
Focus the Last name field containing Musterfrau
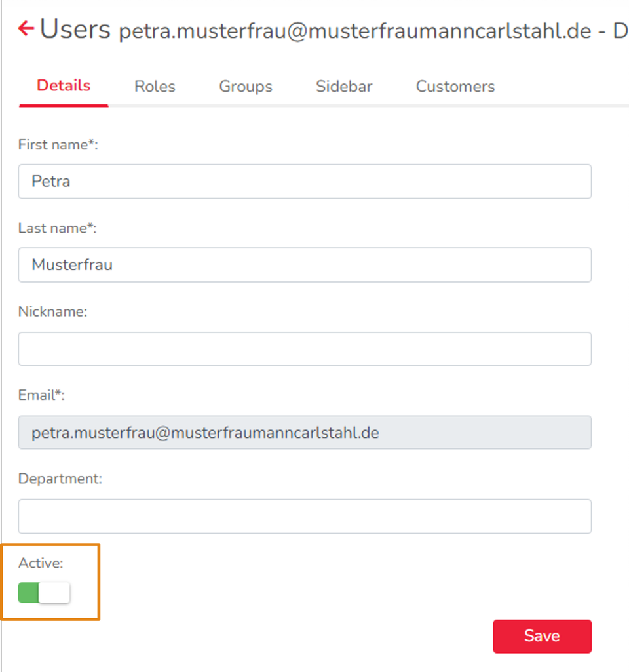pyautogui.click(x=305, y=265)
